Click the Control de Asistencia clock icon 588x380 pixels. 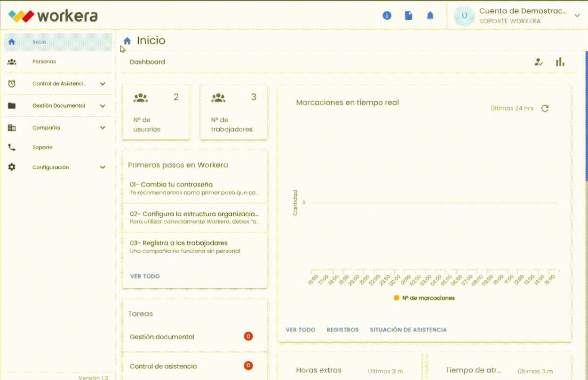tap(12, 84)
